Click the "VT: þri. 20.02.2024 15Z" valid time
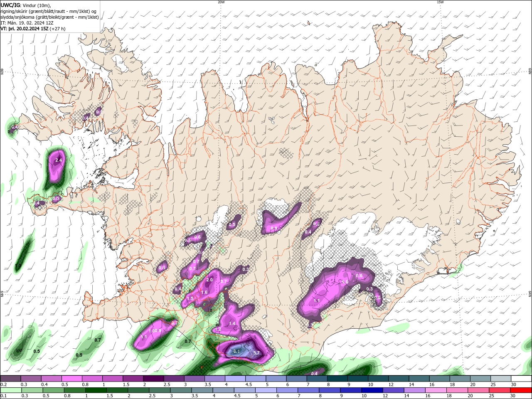This screenshot has height=399, width=532. pos(25,29)
